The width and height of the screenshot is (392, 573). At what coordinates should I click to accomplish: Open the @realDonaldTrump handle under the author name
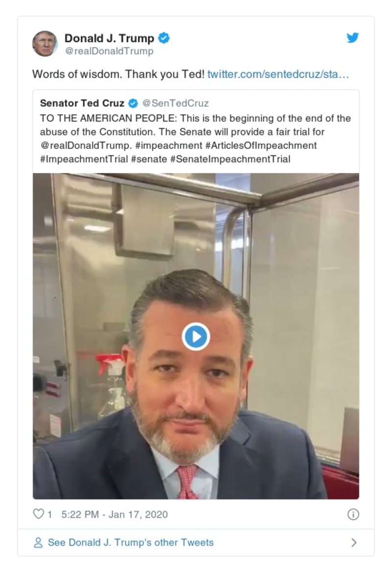109,51
